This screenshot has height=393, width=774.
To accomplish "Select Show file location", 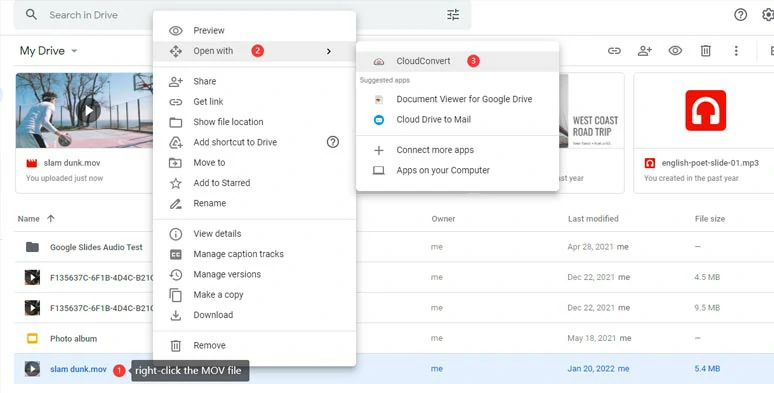I will coord(254,122).
